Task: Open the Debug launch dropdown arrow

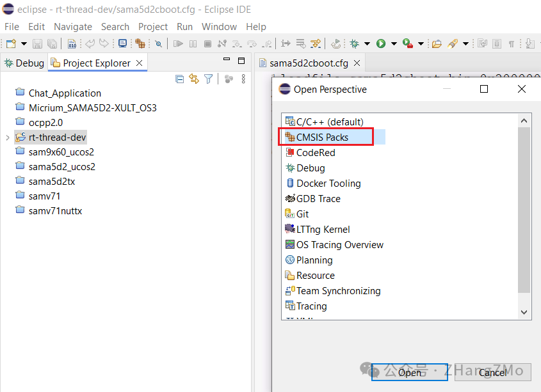Action: click(367, 43)
